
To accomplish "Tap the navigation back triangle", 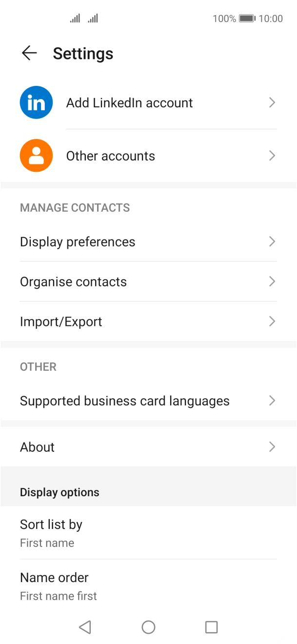I will click(85, 627).
